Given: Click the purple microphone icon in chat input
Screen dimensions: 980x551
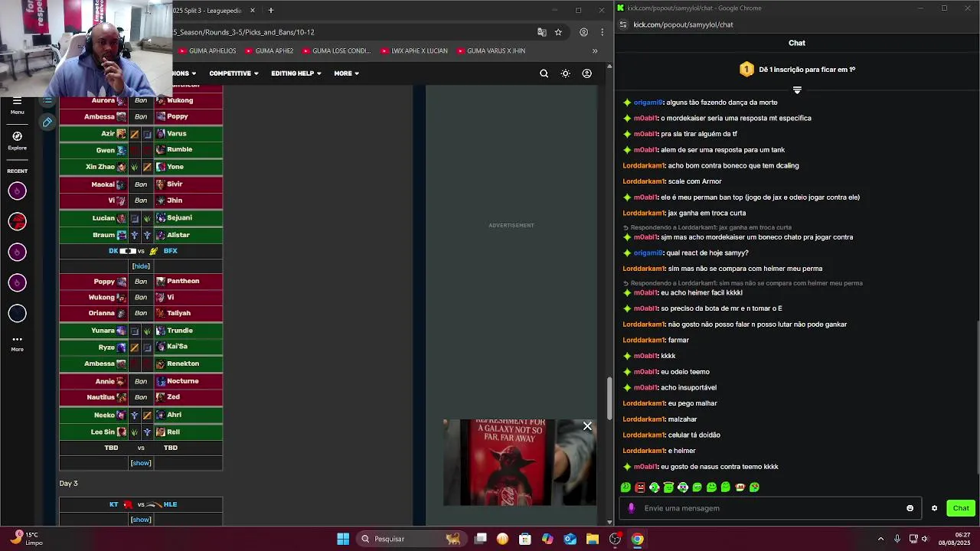Looking at the screenshot, I should pyautogui.click(x=631, y=508).
